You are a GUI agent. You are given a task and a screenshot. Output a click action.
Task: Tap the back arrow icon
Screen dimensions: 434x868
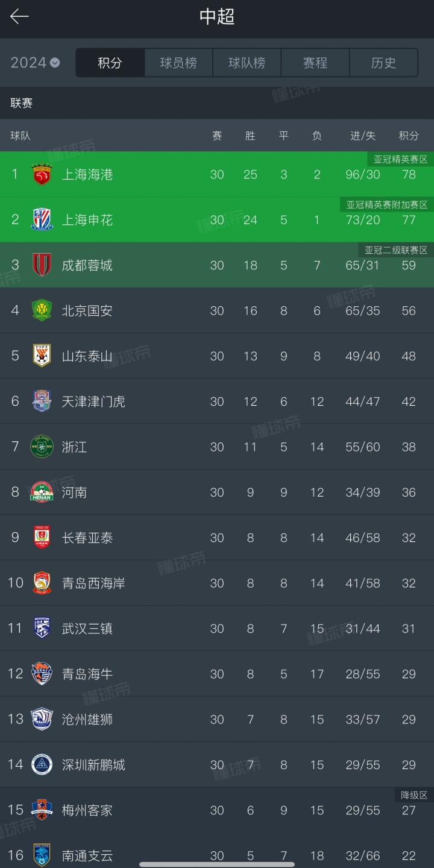[x=19, y=17]
